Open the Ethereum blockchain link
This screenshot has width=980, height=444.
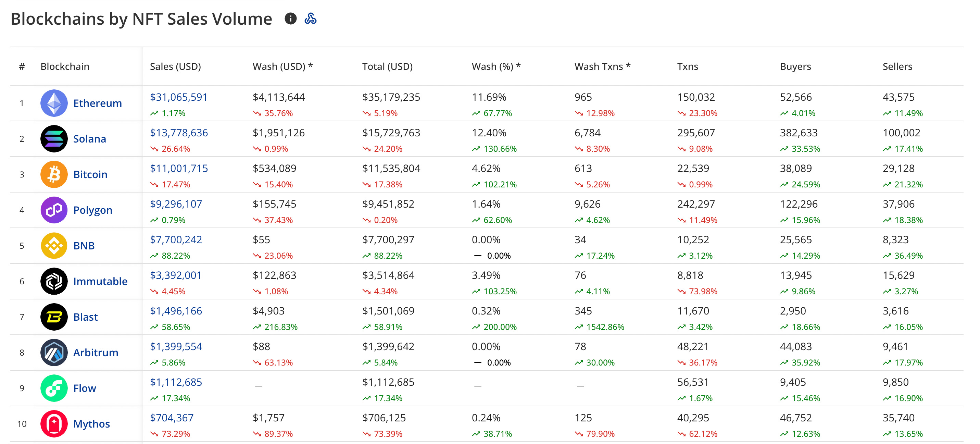point(97,103)
